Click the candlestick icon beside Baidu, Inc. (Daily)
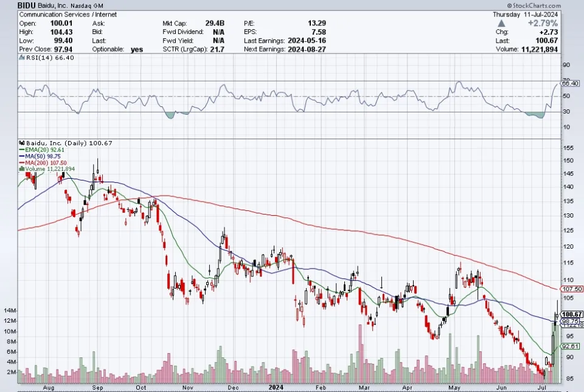The height and width of the screenshot is (392, 584). [21, 143]
